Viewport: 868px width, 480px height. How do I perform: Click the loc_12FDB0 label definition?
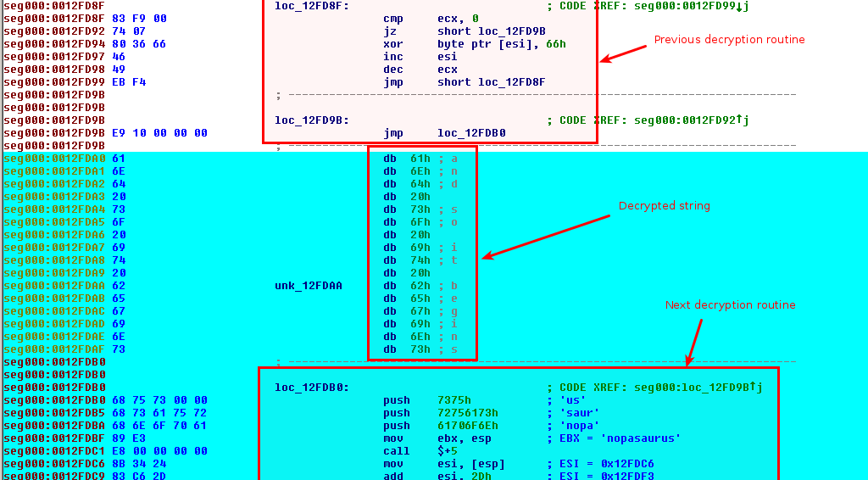tap(310, 388)
